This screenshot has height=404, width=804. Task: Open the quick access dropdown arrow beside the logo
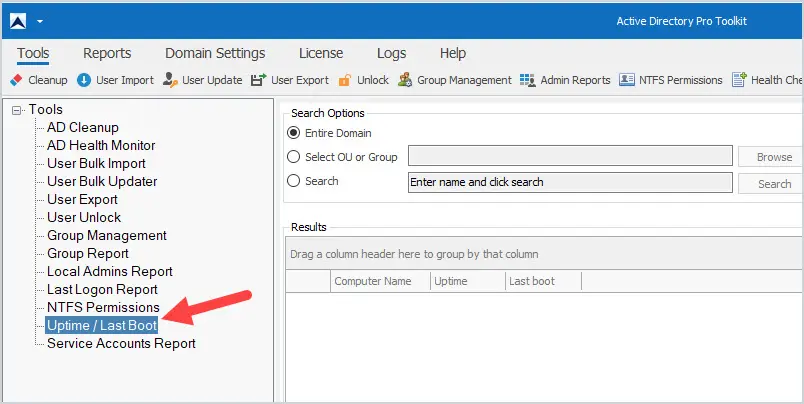[39, 22]
